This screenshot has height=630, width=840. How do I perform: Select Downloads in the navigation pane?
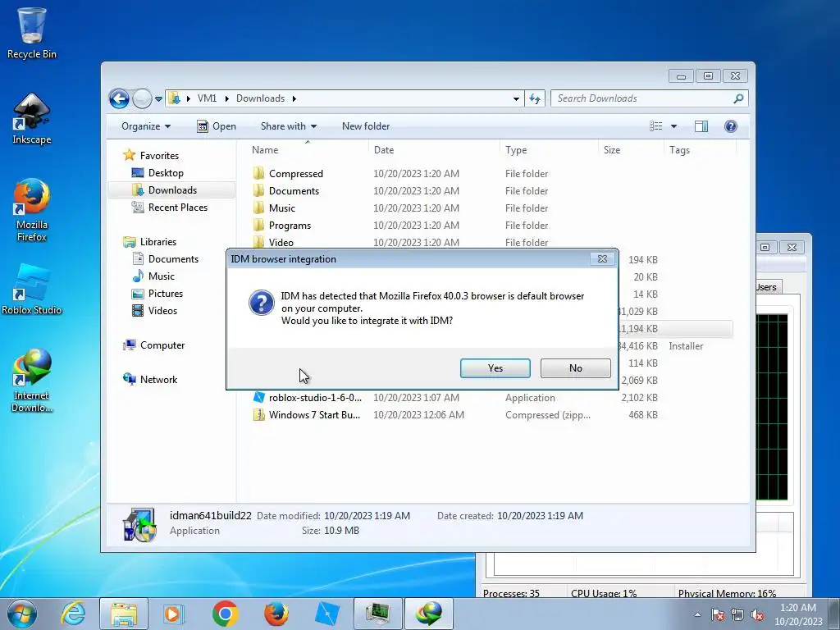coord(172,190)
